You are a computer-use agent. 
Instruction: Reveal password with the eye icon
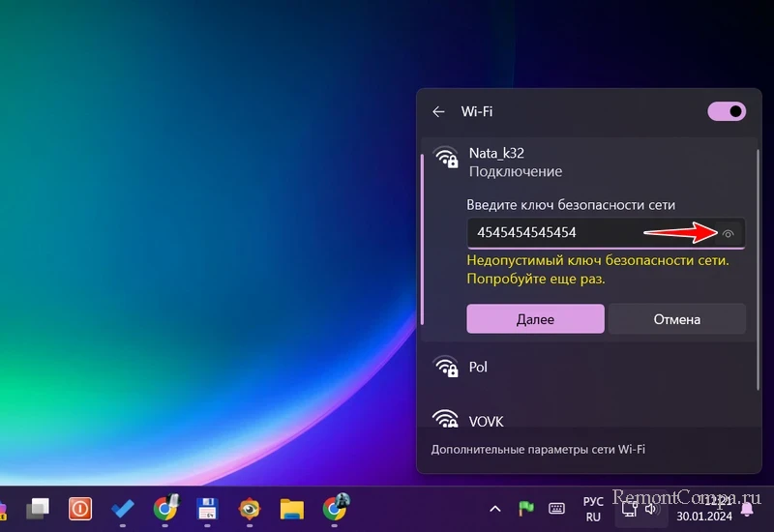[x=728, y=233]
